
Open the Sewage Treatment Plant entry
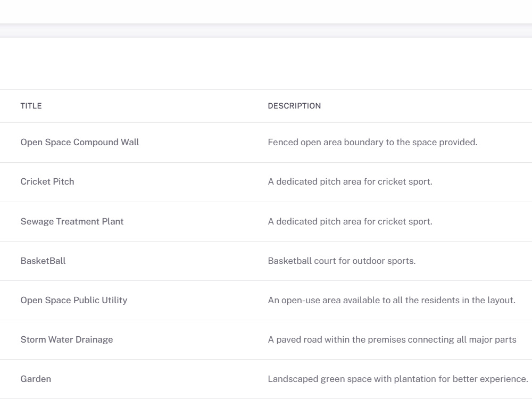click(72, 221)
